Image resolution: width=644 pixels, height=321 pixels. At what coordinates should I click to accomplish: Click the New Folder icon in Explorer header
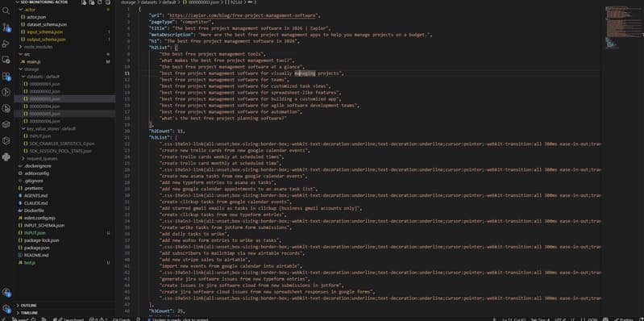click(92, 2)
